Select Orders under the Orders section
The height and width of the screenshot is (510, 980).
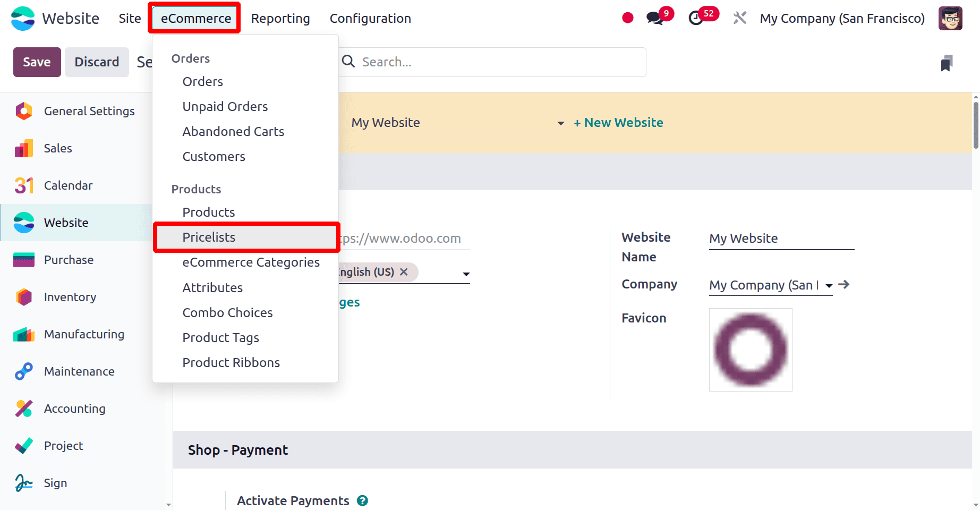tap(245, 82)
